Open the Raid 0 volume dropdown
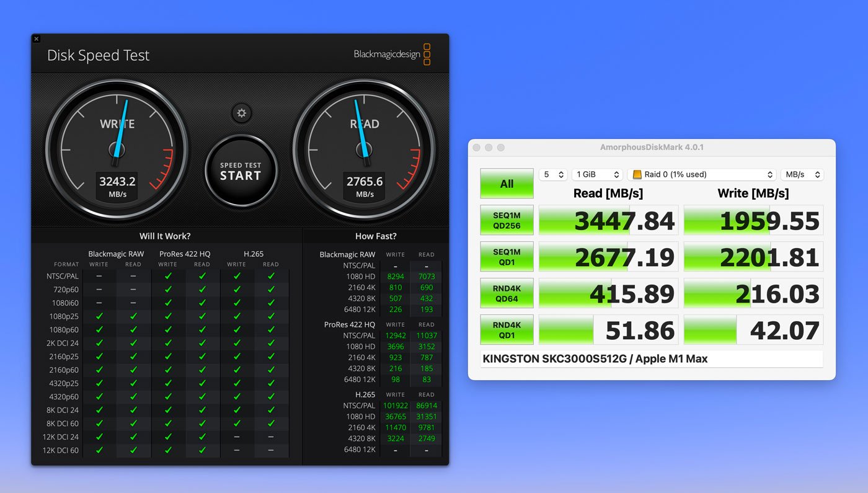Screen dimensions: 868x493 coord(702,175)
